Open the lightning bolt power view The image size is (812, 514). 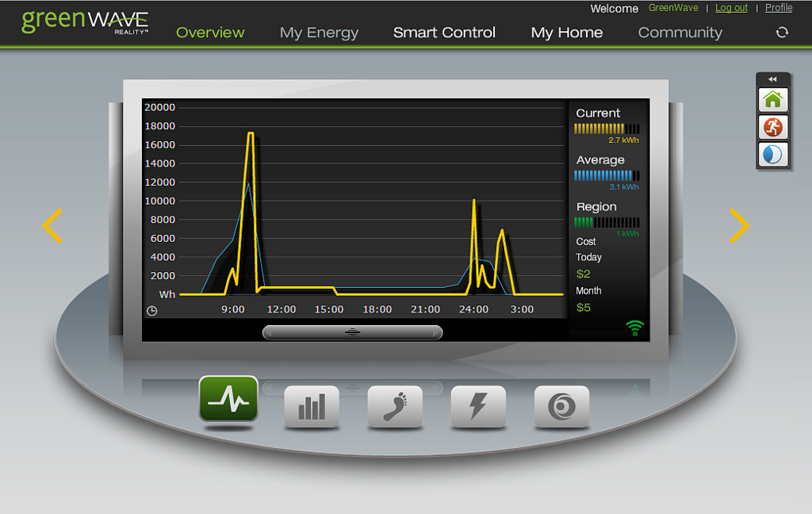[x=478, y=407]
